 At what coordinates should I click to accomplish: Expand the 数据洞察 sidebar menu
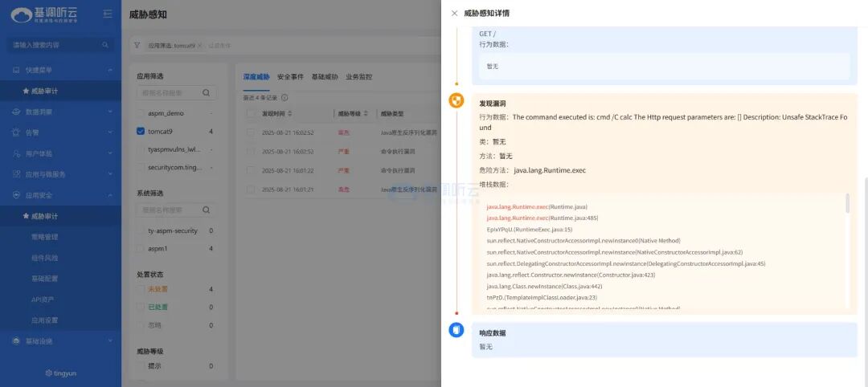[60, 112]
